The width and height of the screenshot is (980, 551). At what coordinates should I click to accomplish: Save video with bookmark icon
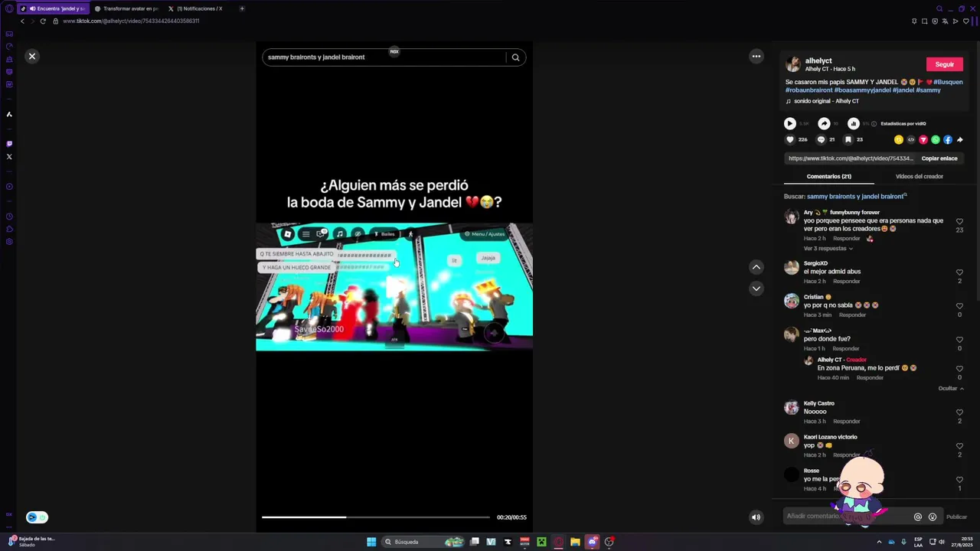[848, 140]
